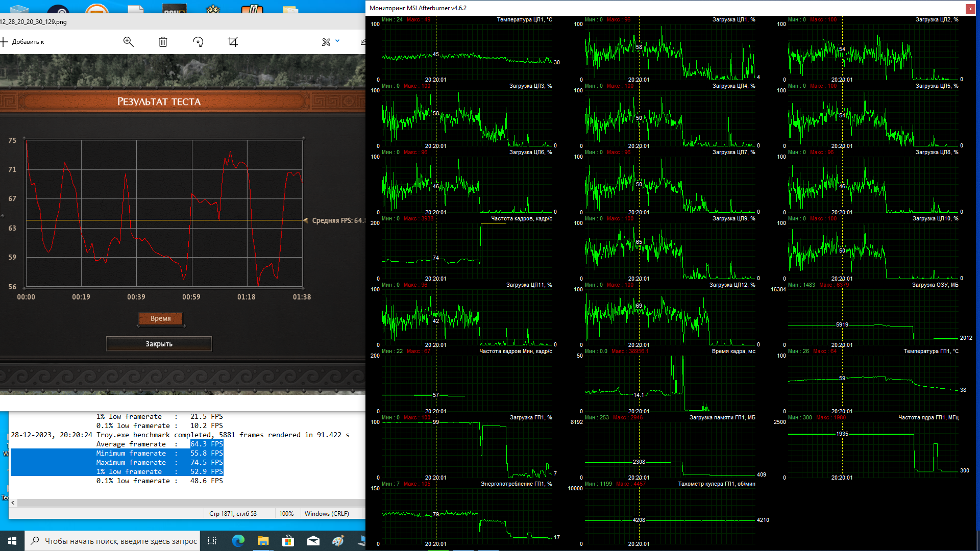Click the Task View taskbar icon
This screenshot has width=980, height=551.
pyautogui.click(x=212, y=541)
